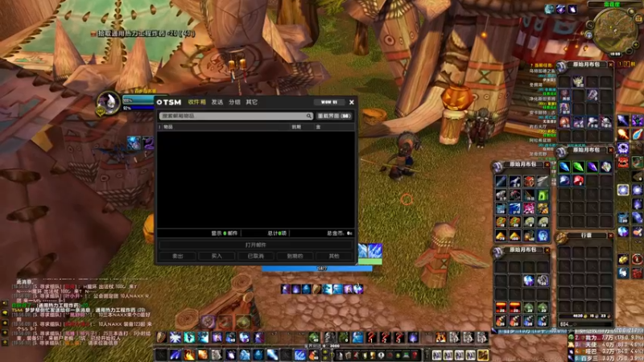Viewport: 644px width, 362px height.
Task: Sort mail by the 到期 column header
Action: coord(296,127)
